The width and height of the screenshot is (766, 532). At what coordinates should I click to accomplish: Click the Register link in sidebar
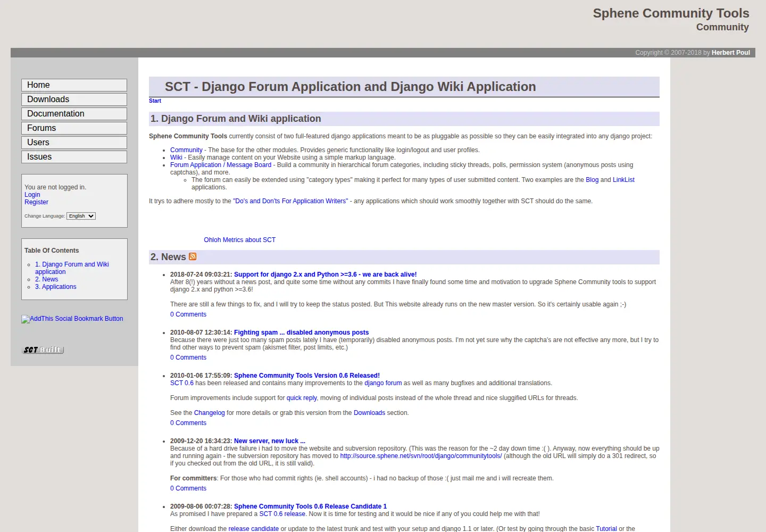[x=36, y=202]
